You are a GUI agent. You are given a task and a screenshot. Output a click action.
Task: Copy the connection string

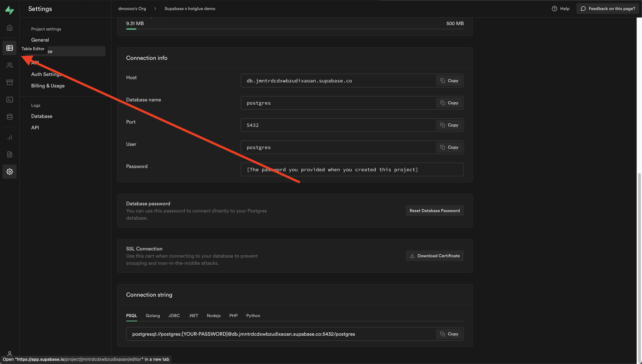click(x=449, y=334)
